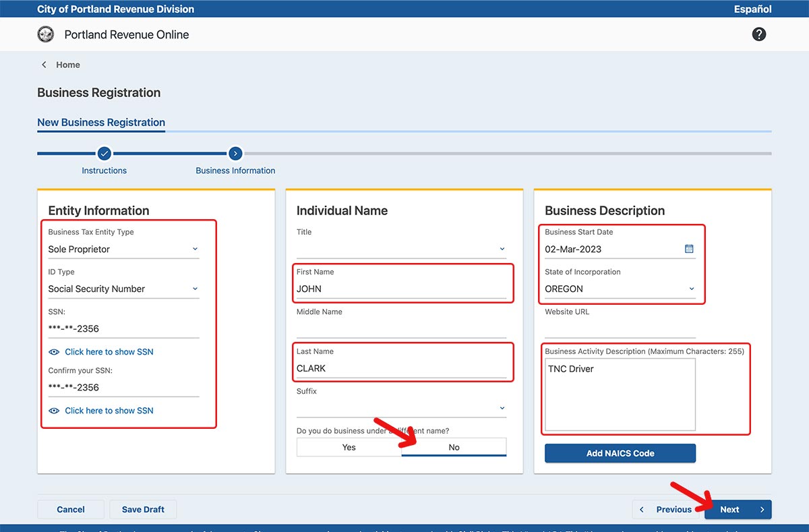Image resolution: width=809 pixels, height=532 pixels.
Task: Click the back arrow beside Home
Action: [x=44, y=65]
